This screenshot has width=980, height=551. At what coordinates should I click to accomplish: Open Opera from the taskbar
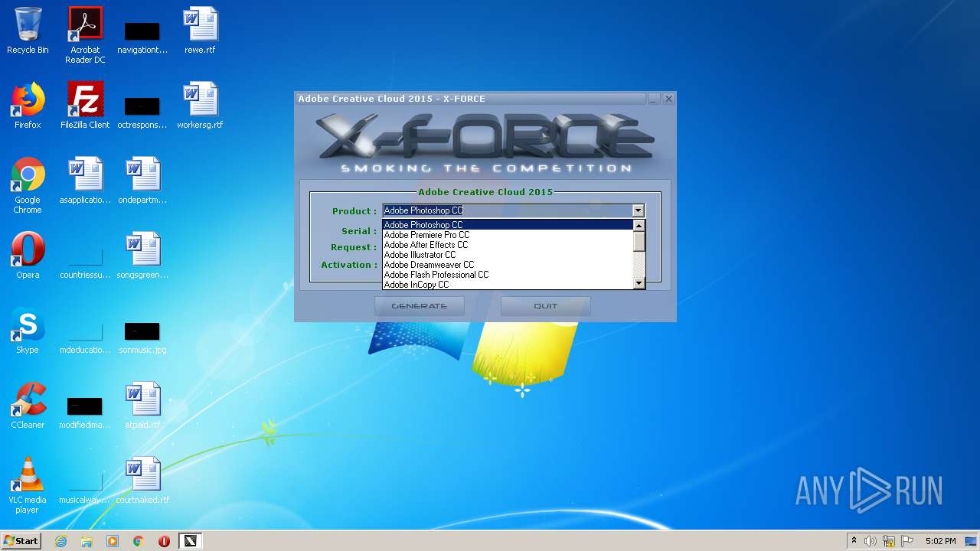(164, 541)
